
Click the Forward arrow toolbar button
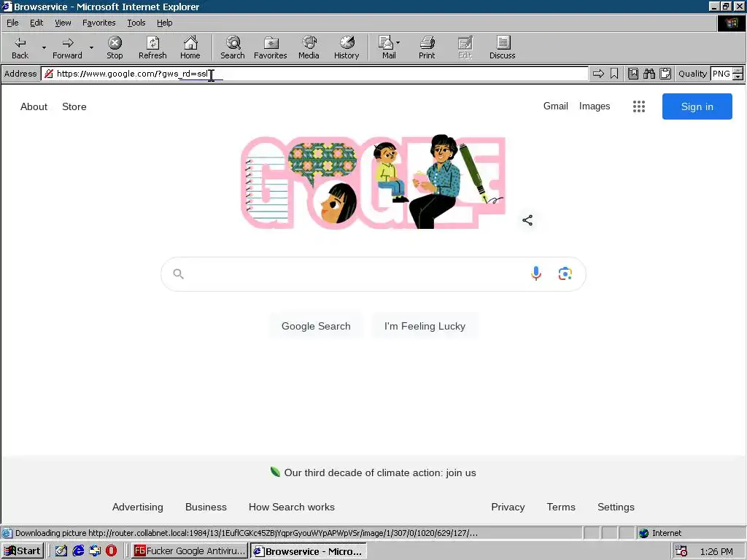(x=67, y=47)
